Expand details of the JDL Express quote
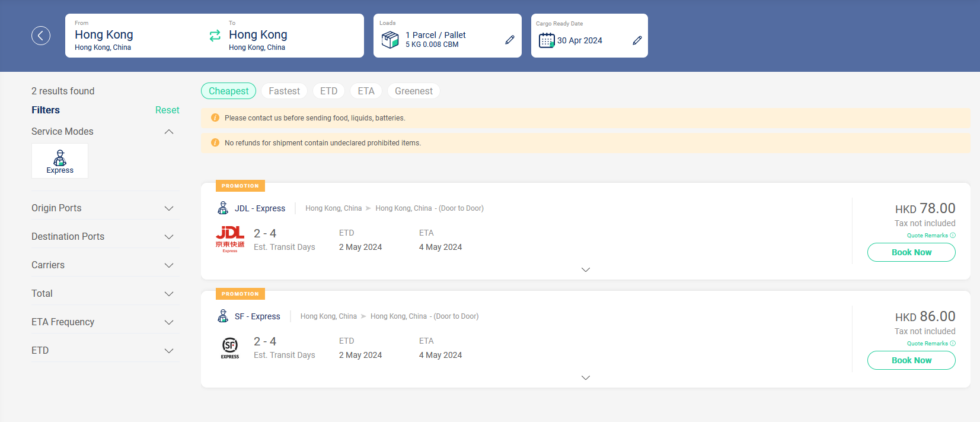The width and height of the screenshot is (980, 422). (x=586, y=269)
